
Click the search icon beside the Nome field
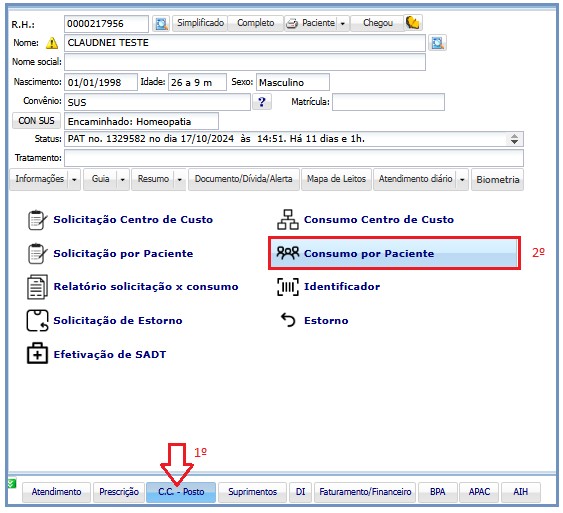437,43
